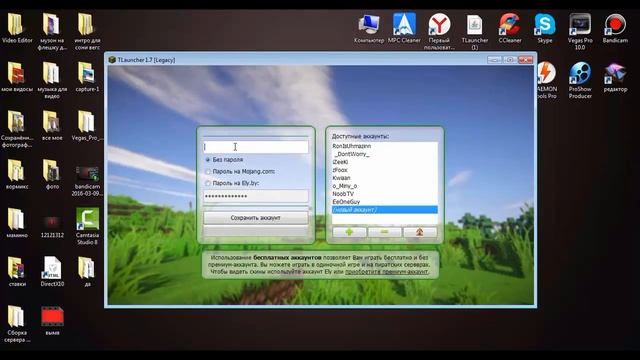Launch the ProShow Producer shortcut
The height and width of the screenshot is (360, 640).
(x=580, y=80)
